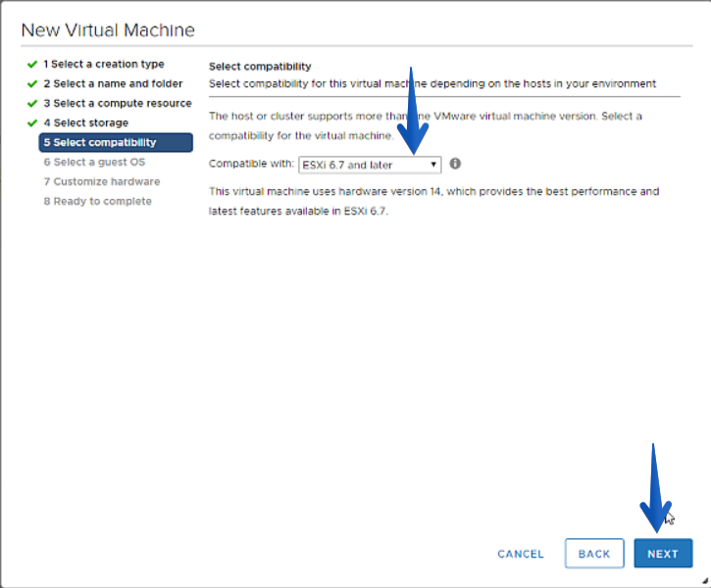Cancel the New Virtual Machine wizard

(521, 554)
